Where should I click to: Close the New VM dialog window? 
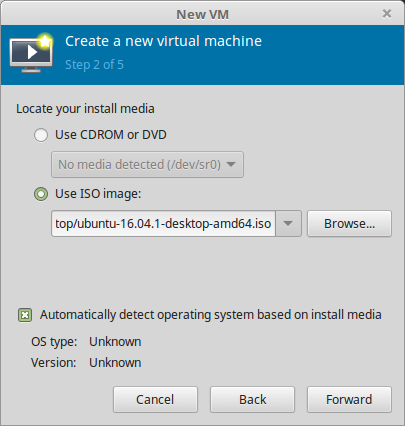click(387, 14)
